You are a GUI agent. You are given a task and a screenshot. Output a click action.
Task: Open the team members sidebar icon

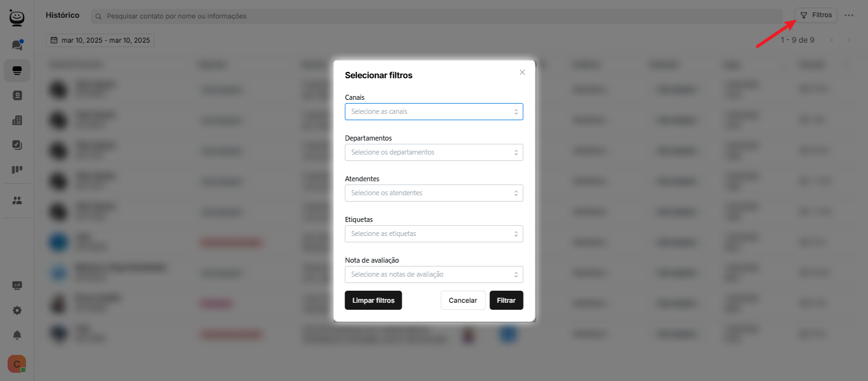click(17, 200)
